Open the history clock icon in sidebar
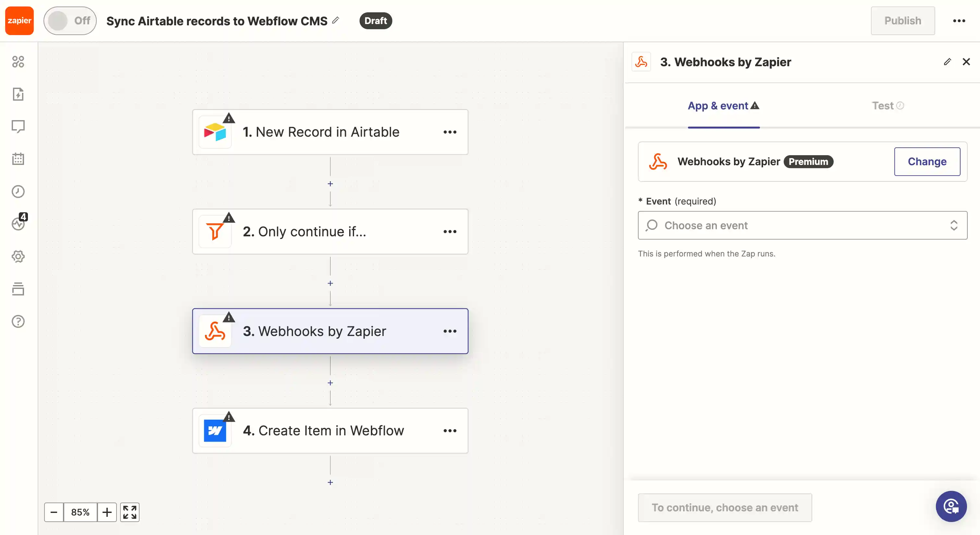Viewport: 980px width, 535px height. [x=18, y=192]
